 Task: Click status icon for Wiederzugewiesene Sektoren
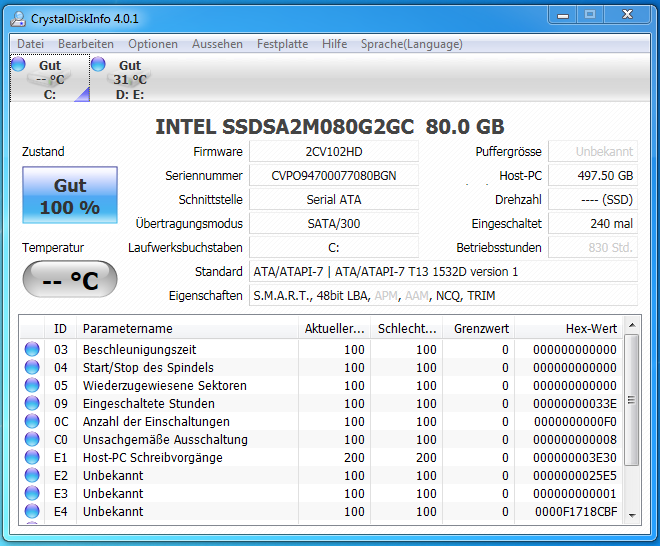(x=32, y=385)
